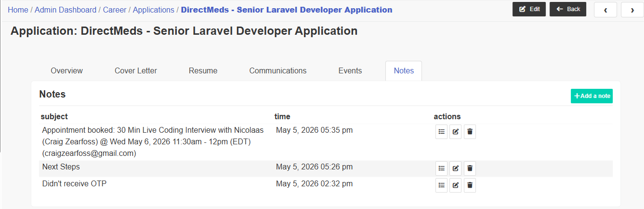Delete the Next Steps note
Viewport: 644px width, 209px height.
(x=470, y=168)
